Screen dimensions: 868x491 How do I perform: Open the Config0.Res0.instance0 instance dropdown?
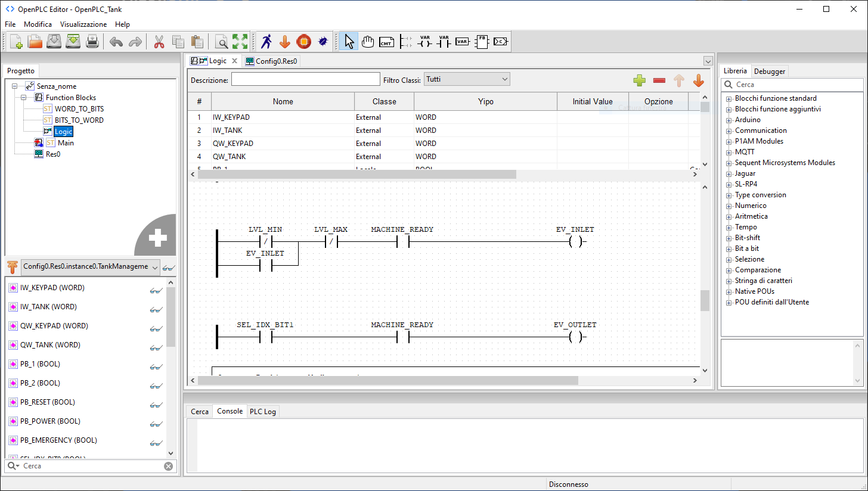(91, 267)
